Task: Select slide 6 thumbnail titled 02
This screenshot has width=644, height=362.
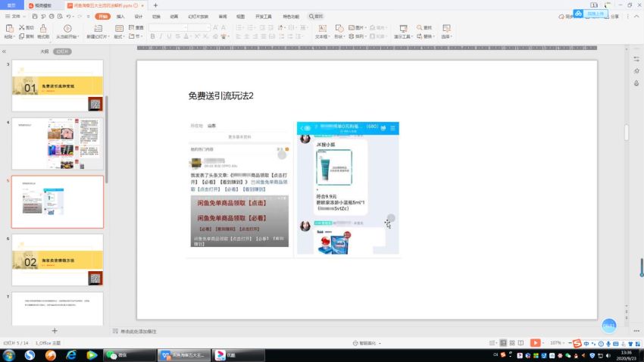Action: click(58, 260)
